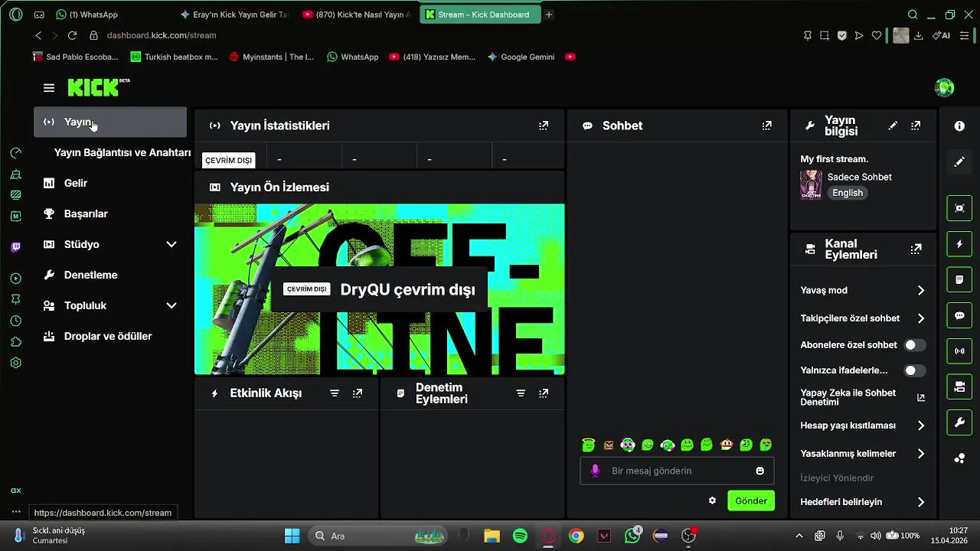Toggle Yalnızca ifadelerle switch
Screen dimensions: 980x551
point(914,370)
